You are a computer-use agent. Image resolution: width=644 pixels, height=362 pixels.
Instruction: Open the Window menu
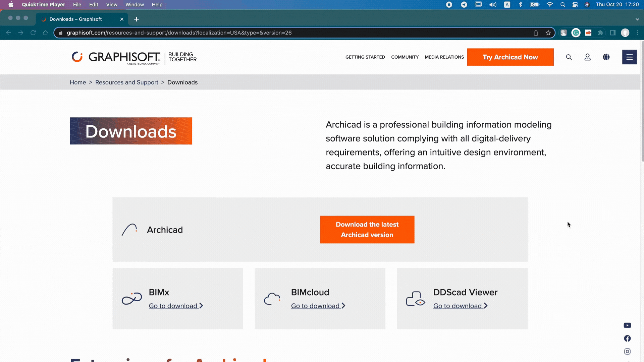(x=135, y=5)
